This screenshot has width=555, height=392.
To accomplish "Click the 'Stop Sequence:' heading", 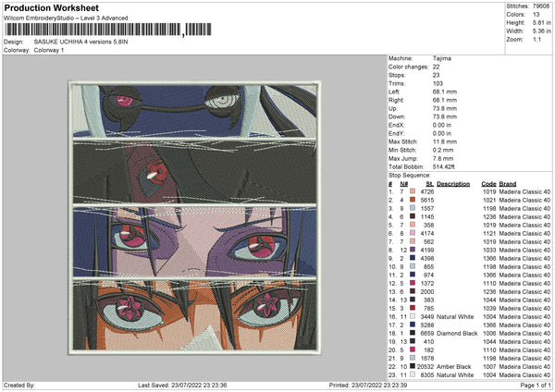I will tap(409, 176).
